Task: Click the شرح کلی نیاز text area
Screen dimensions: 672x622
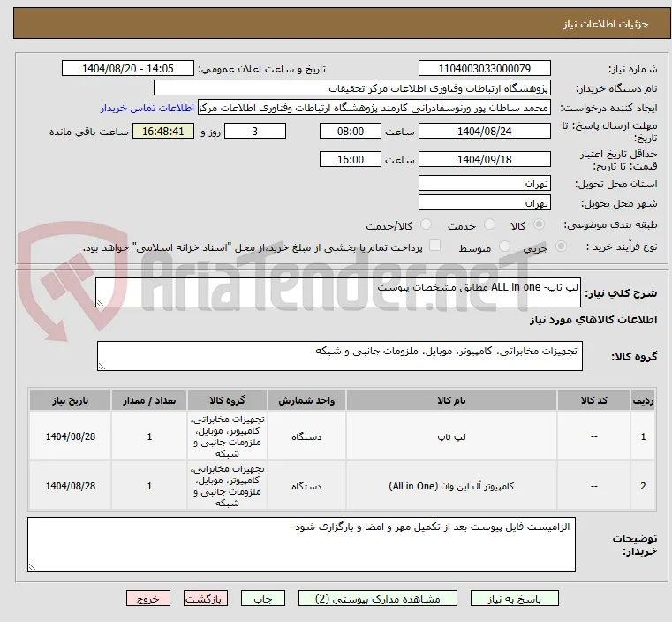Action: tap(337, 292)
